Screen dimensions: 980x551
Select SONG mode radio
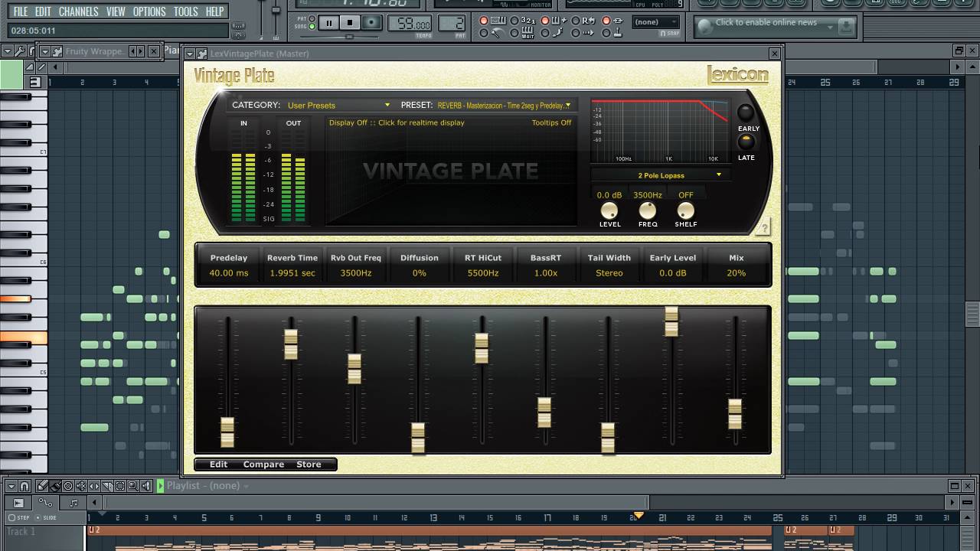tap(312, 26)
